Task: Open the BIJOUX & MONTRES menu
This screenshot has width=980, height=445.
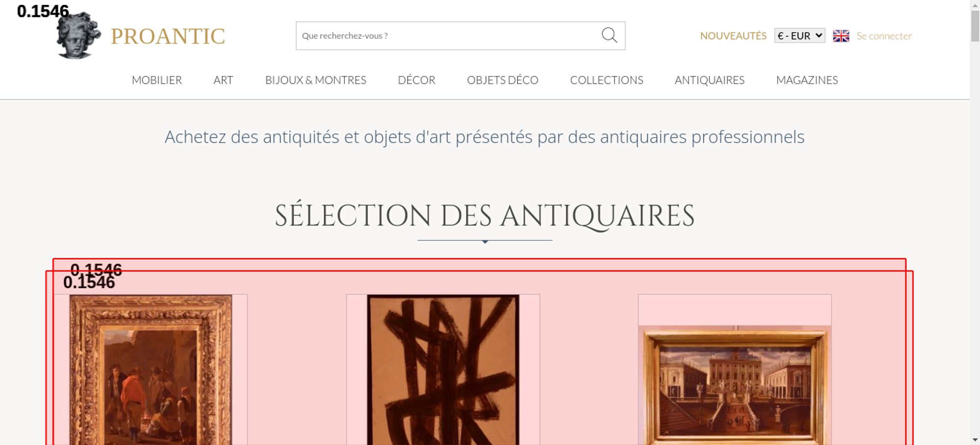Action: tap(316, 80)
